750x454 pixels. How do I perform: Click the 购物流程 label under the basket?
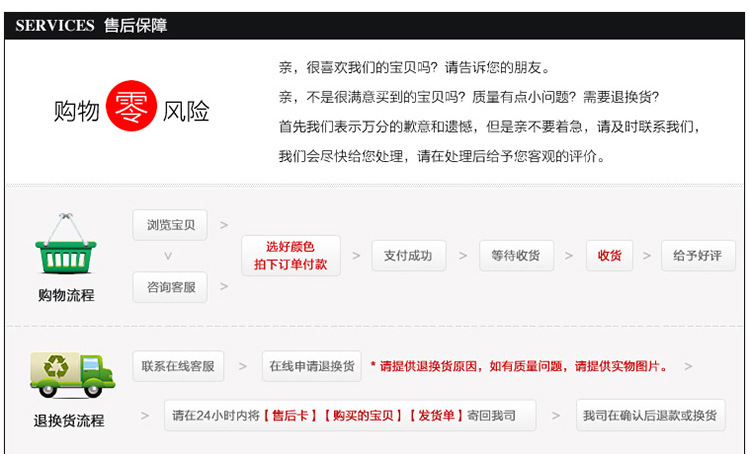click(66, 295)
